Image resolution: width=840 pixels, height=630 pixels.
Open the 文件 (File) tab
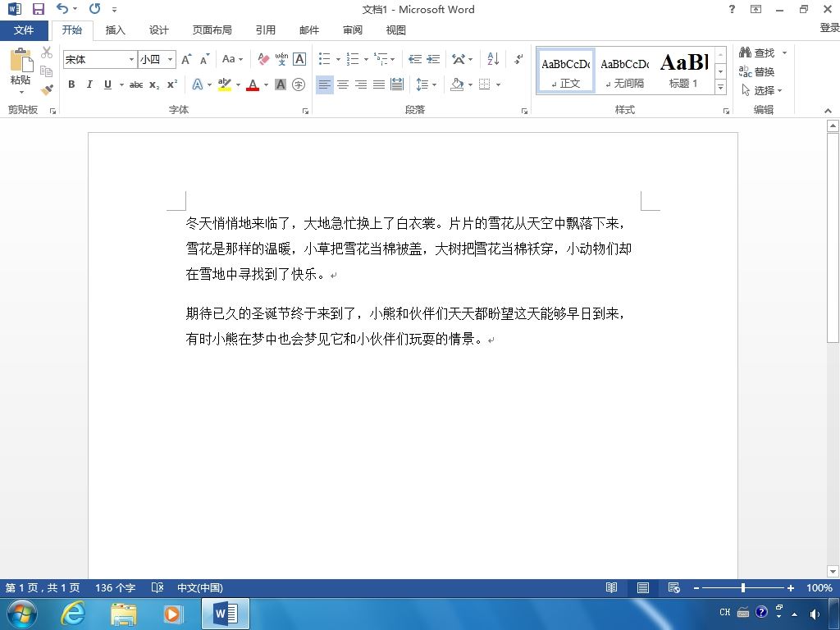pos(24,30)
